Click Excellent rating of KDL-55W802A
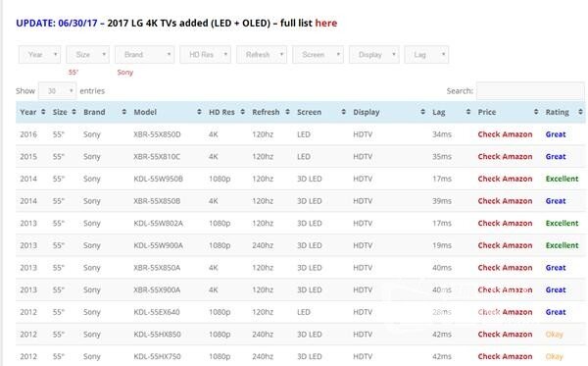 point(562,223)
